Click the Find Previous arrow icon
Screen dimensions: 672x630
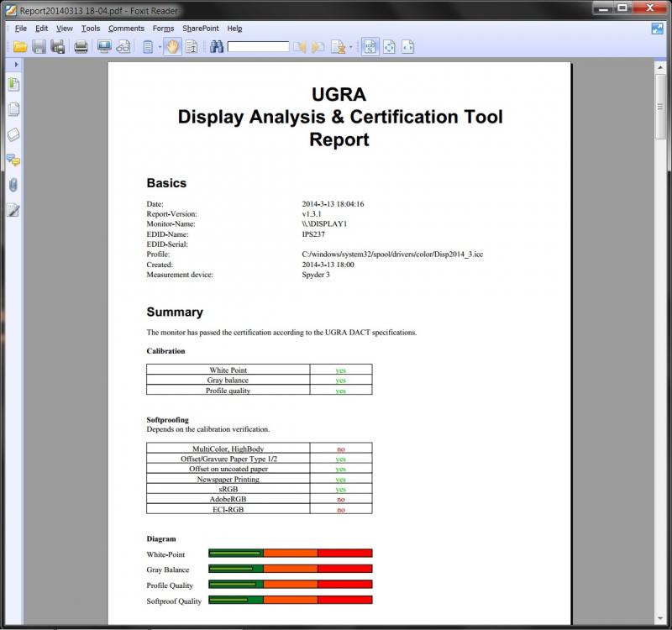tap(300, 47)
